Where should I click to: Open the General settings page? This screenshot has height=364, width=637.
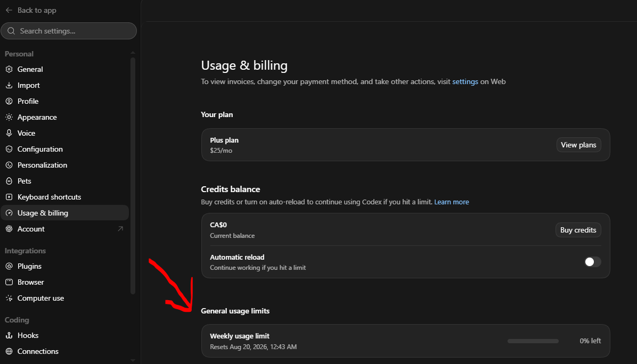(65, 69)
